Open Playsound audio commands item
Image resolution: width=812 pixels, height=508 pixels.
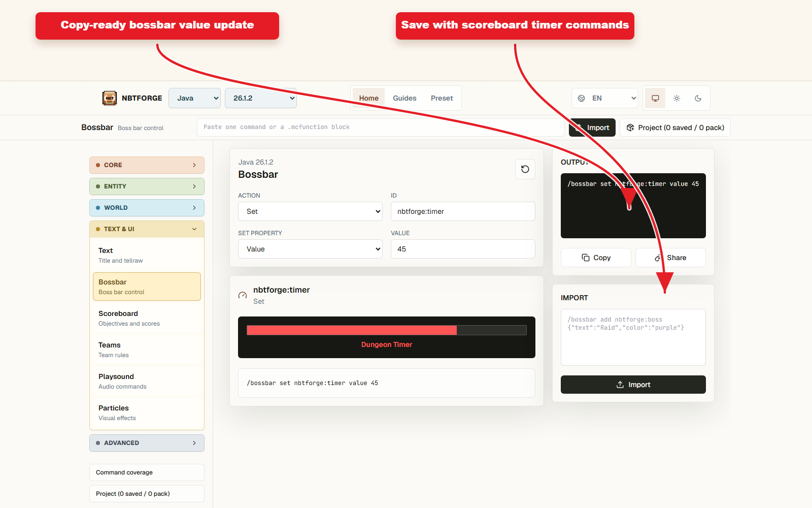click(147, 381)
